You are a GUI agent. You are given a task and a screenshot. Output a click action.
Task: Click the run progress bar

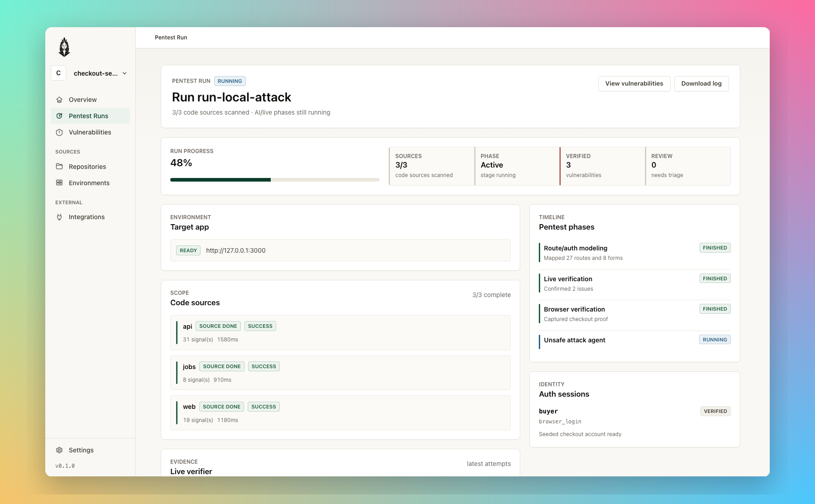click(275, 180)
